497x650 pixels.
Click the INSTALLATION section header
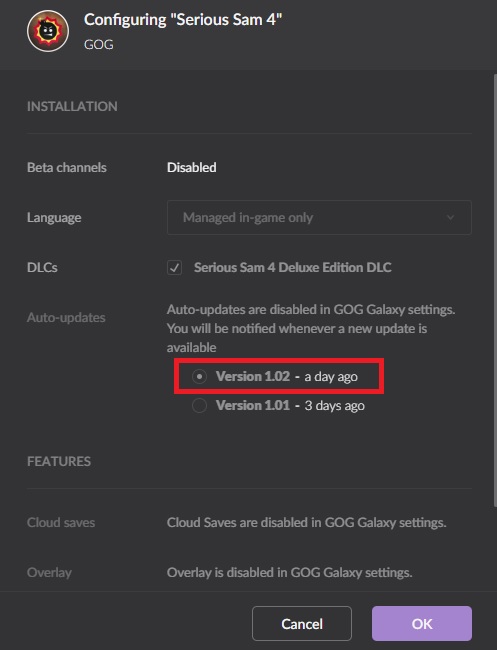point(72,107)
